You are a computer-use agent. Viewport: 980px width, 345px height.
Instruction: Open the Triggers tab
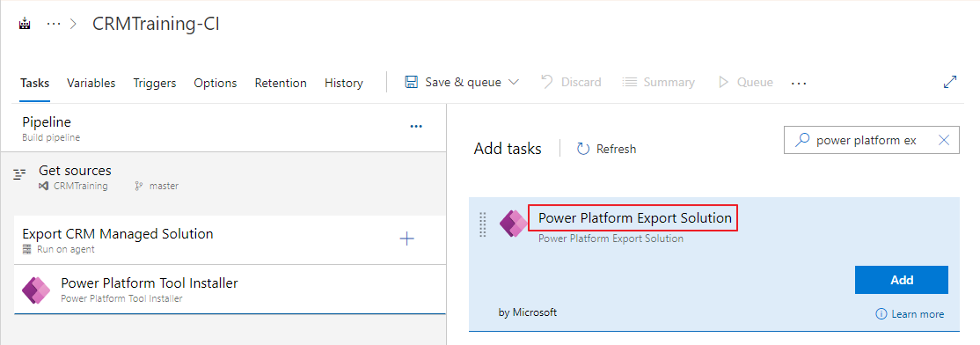point(154,83)
